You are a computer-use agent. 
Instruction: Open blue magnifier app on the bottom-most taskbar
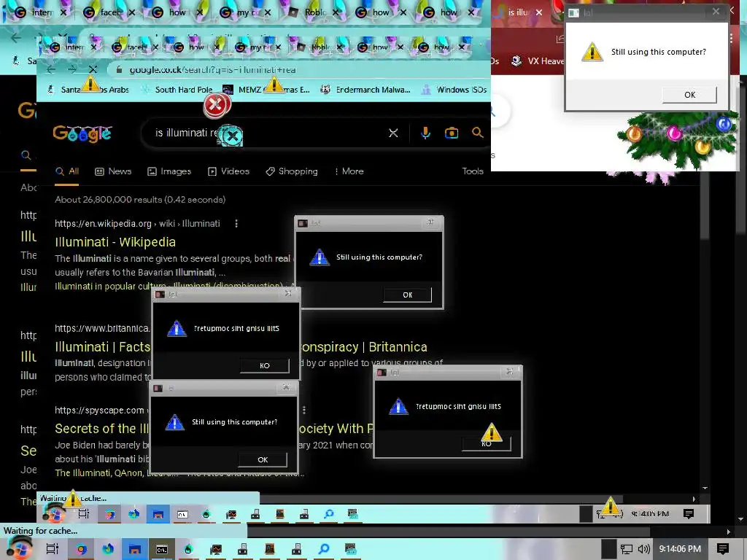[324, 549]
